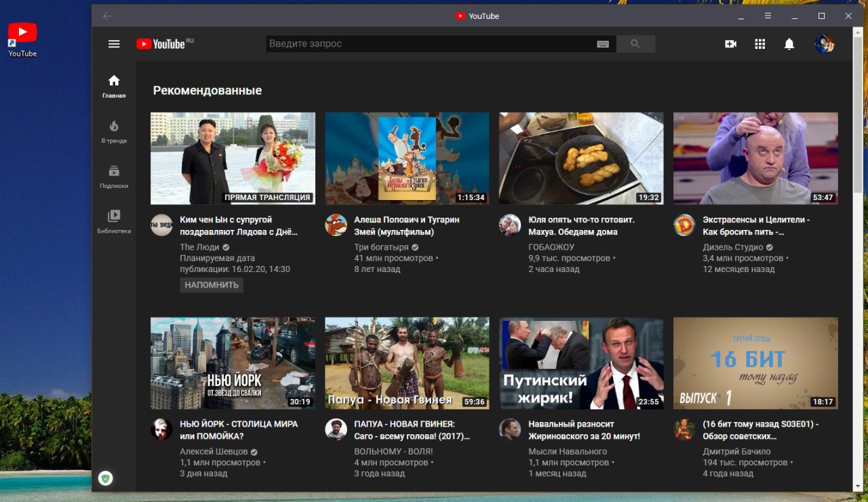Open the 16 БИТ тому назад thumbnail

[x=755, y=363]
